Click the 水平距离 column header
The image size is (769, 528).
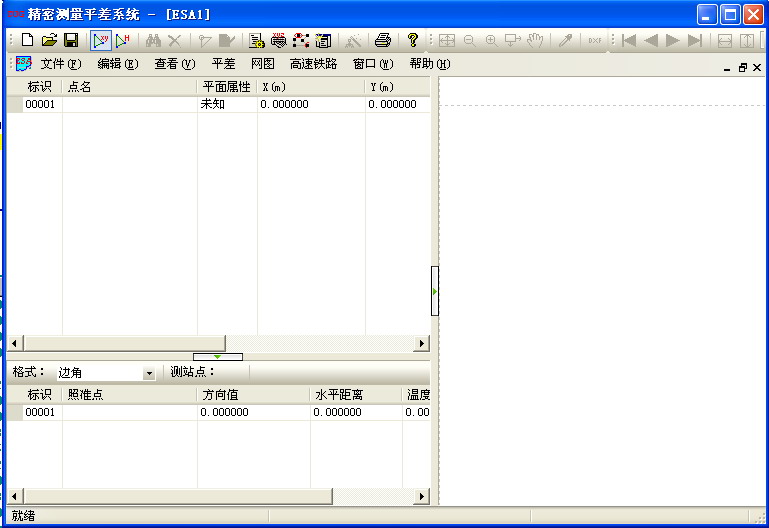point(356,395)
